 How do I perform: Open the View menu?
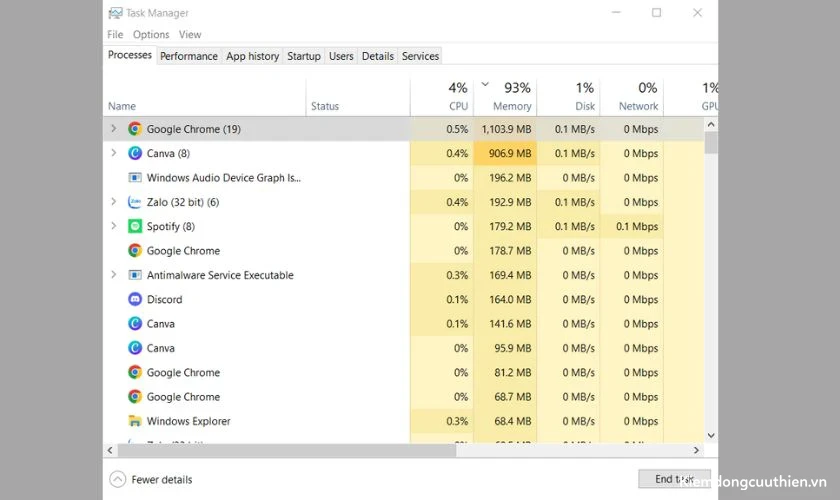coord(190,34)
